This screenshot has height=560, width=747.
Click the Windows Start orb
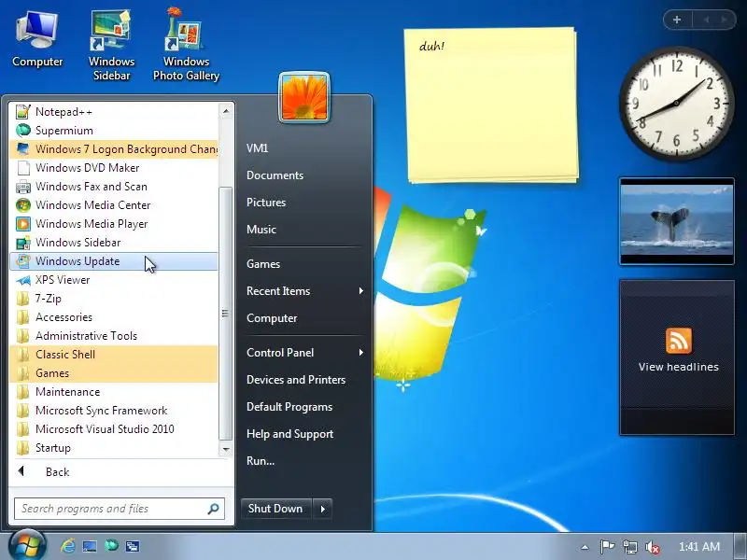27,546
